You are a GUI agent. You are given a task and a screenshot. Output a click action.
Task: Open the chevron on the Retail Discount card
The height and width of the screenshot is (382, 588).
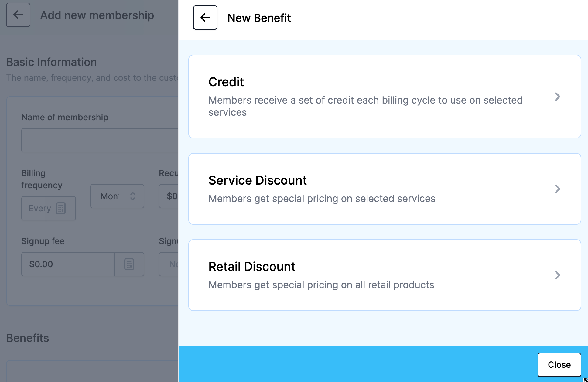point(557,275)
